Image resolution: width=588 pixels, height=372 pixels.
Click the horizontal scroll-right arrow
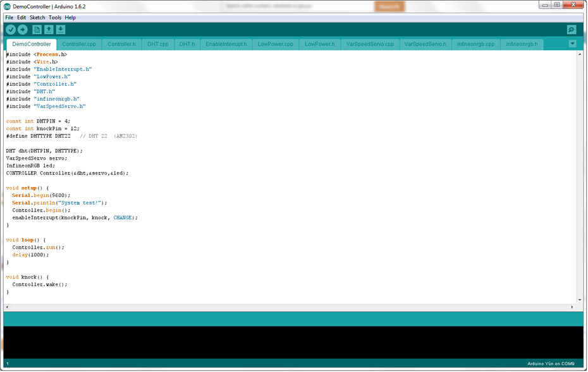click(572, 307)
